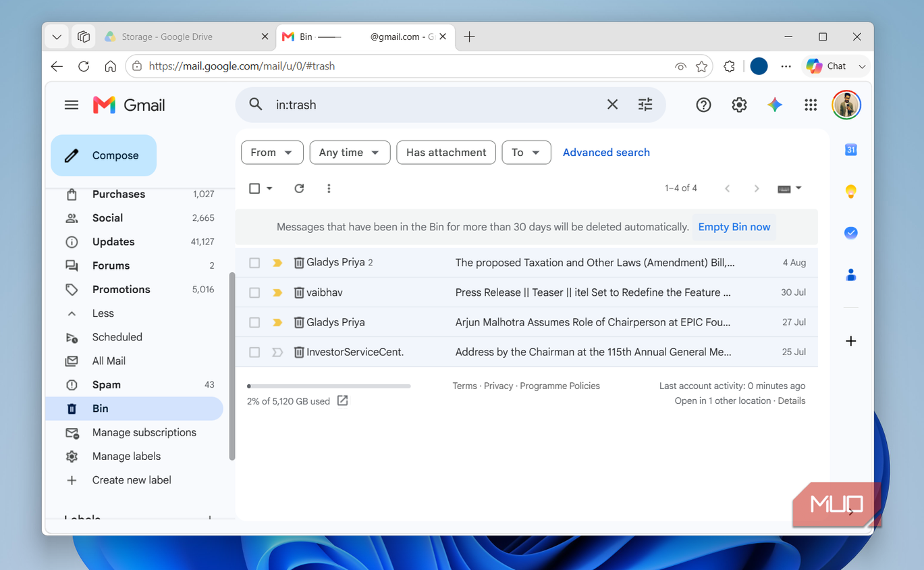Toggle the importance marker on the Arjun Malhotra email
The image size is (924, 570).
[277, 322]
